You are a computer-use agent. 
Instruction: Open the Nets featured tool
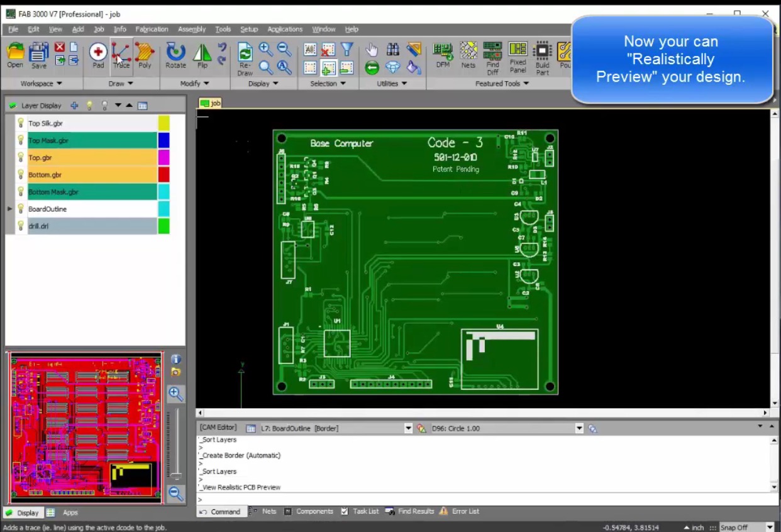(x=468, y=54)
